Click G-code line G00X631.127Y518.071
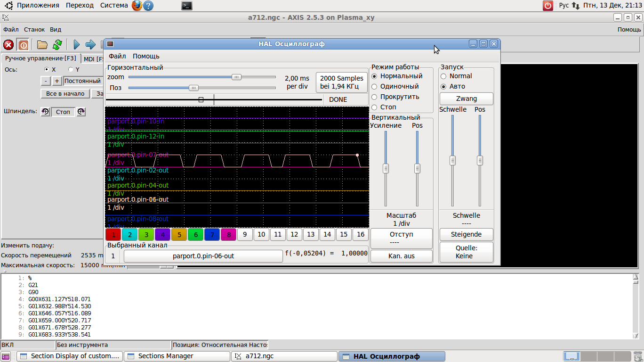This screenshot has height=362, width=644. (x=59, y=299)
